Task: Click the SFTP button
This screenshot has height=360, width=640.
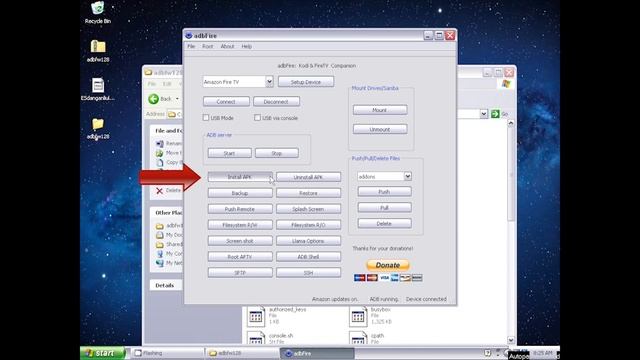Action: pos(240,273)
